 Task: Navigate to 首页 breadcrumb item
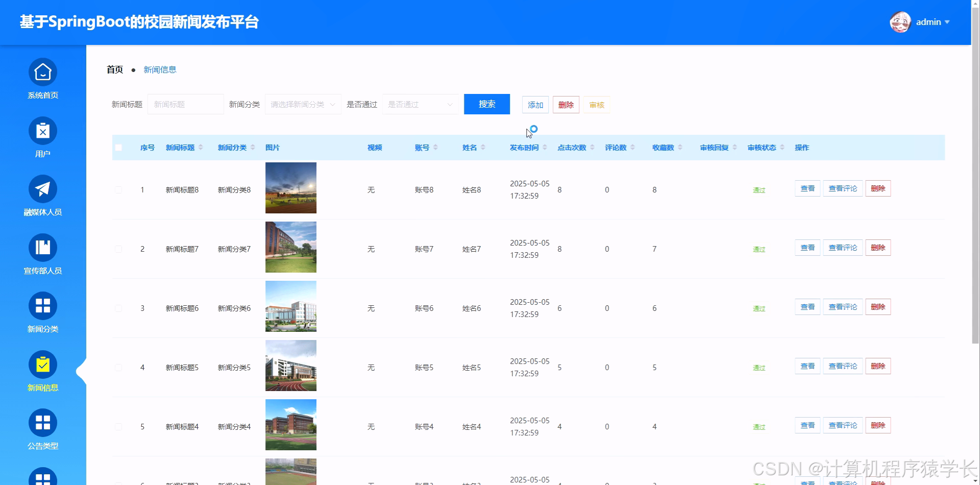pos(114,69)
